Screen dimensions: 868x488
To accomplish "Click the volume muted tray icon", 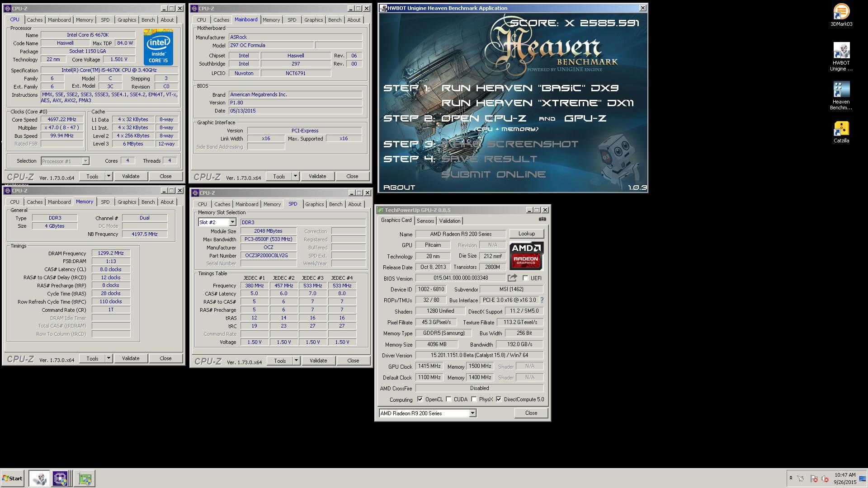I will 825,479.
